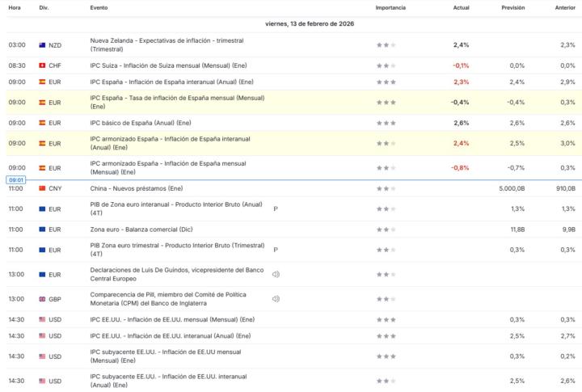Click the 09:01 current time marker
The width and height of the screenshot is (582, 392).
tap(17, 179)
